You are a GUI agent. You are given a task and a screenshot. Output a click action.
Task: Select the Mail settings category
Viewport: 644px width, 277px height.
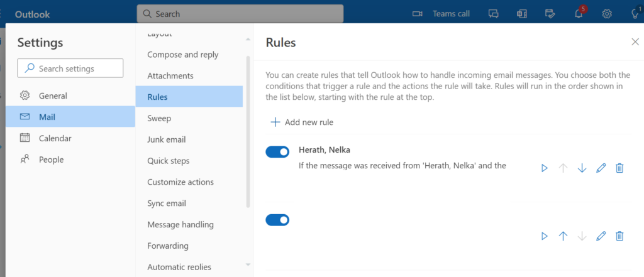(x=70, y=117)
